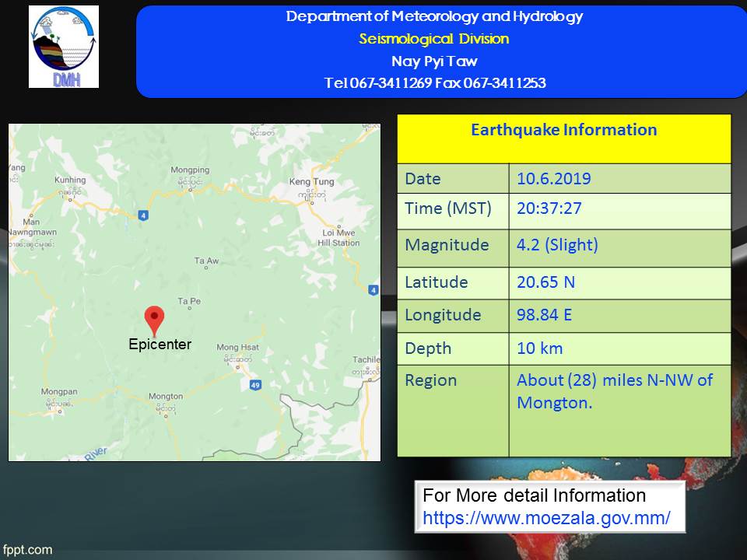Click the time value '20:37:27'
The image size is (747, 560).
pyautogui.click(x=549, y=208)
